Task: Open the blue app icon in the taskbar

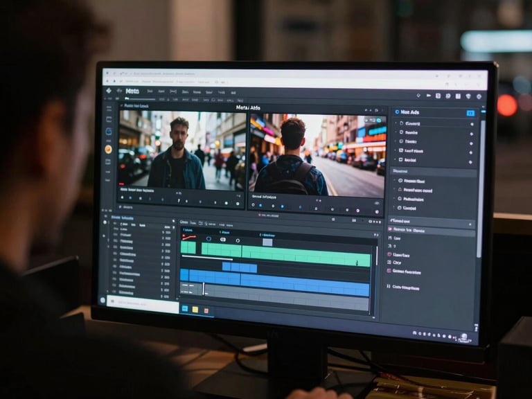Action: pyautogui.click(x=185, y=308)
